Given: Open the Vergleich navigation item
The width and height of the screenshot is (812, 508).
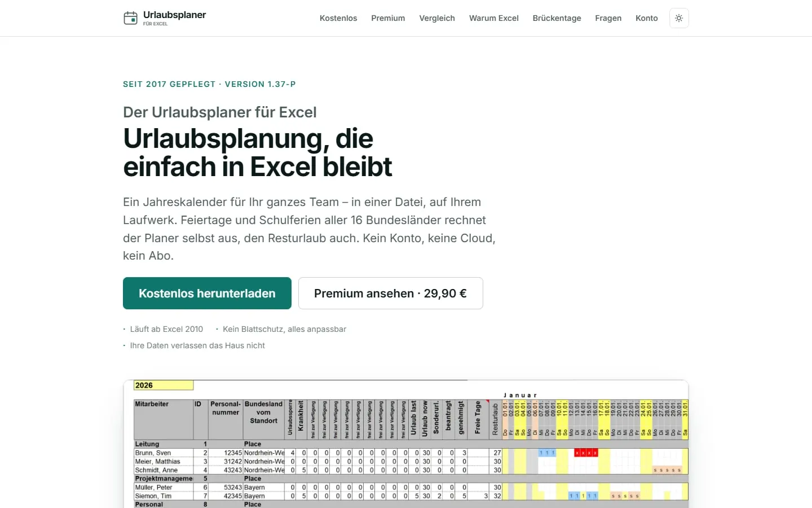Looking at the screenshot, I should [437, 18].
